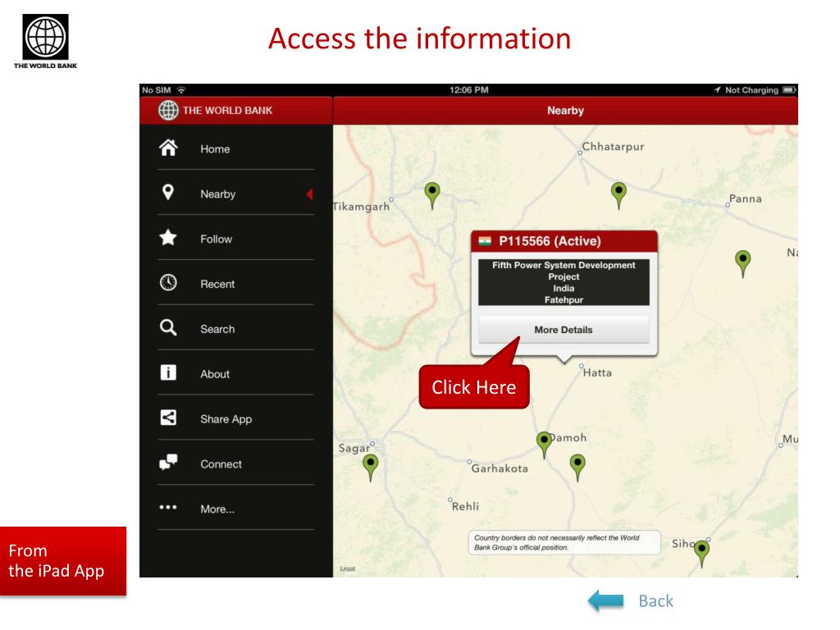The height and width of the screenshot is (630, 840).
Task: Click the No SIM status text
Action: tap(157, 90)
